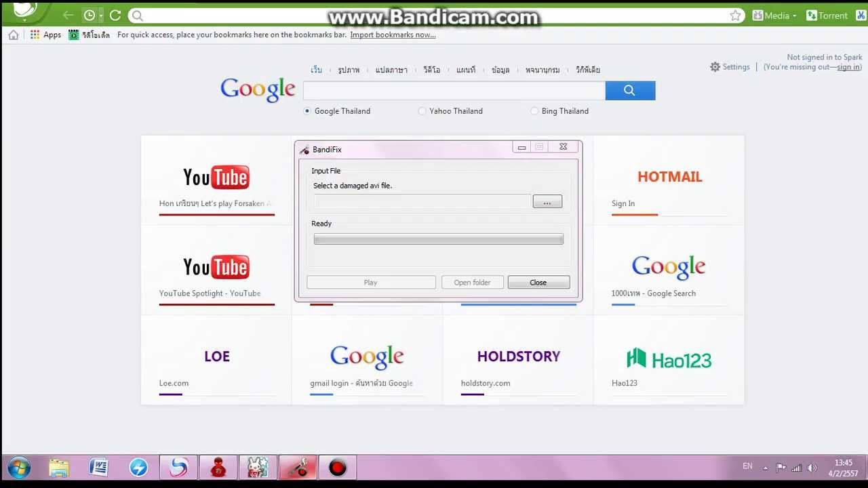The image size is (868, 488).
Task: Switch to the swirl browser taskbar icon
Action: [178, 468]
